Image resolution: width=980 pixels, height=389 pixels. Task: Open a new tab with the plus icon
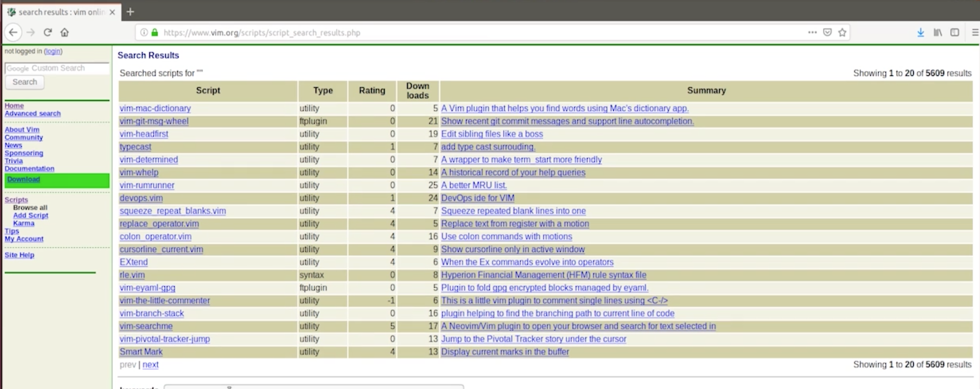(x=130, y=12)
